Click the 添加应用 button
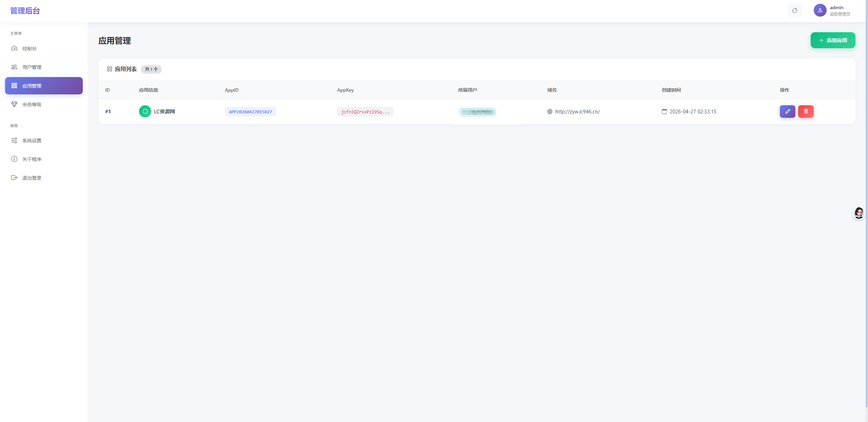868x422 pixels. click(x=833, y=40)
